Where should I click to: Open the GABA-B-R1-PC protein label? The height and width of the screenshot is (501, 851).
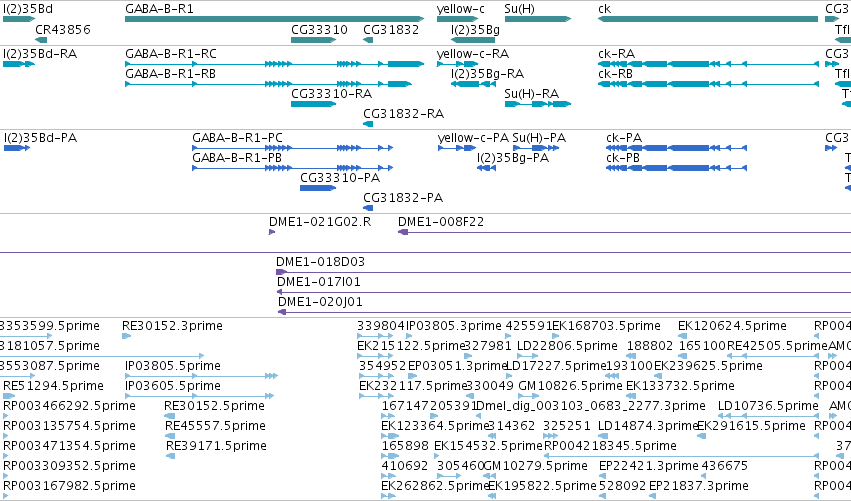tap(237, 138)
